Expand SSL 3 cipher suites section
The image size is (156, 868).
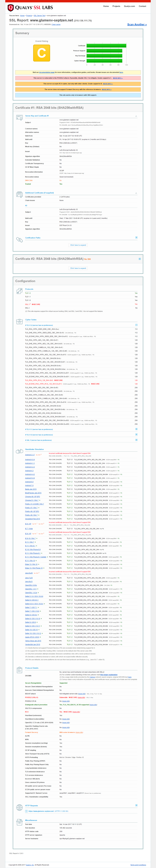coord(136,440)
